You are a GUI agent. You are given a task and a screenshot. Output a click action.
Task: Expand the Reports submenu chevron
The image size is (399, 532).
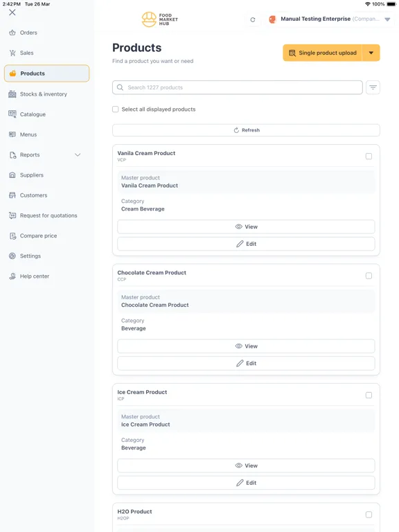point(78,155)
